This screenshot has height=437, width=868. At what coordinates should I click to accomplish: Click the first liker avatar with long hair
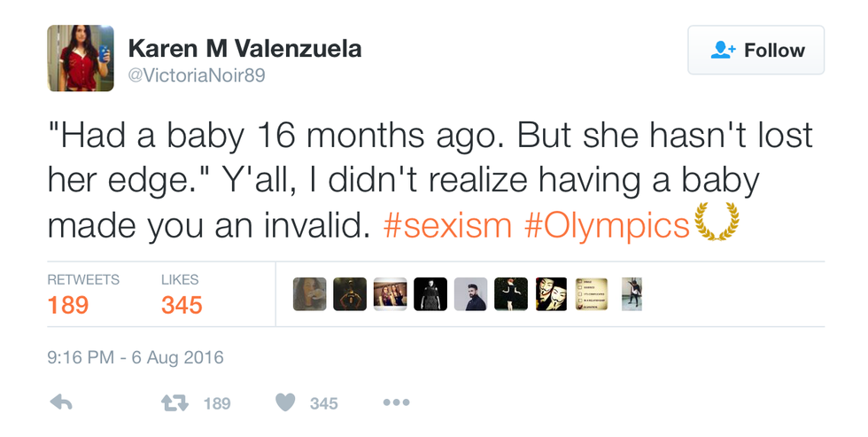point(310,294)
